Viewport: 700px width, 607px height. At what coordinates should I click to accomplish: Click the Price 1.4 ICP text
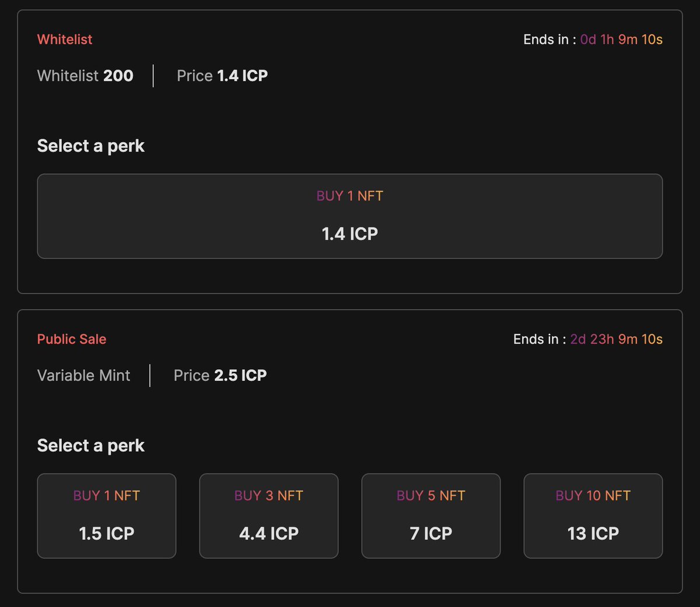pos(222,76)
